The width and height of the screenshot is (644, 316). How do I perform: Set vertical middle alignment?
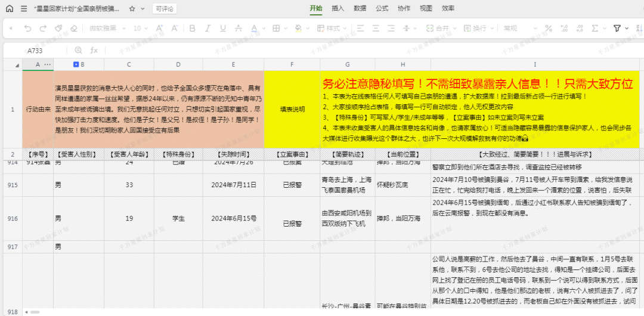(407, 29)
